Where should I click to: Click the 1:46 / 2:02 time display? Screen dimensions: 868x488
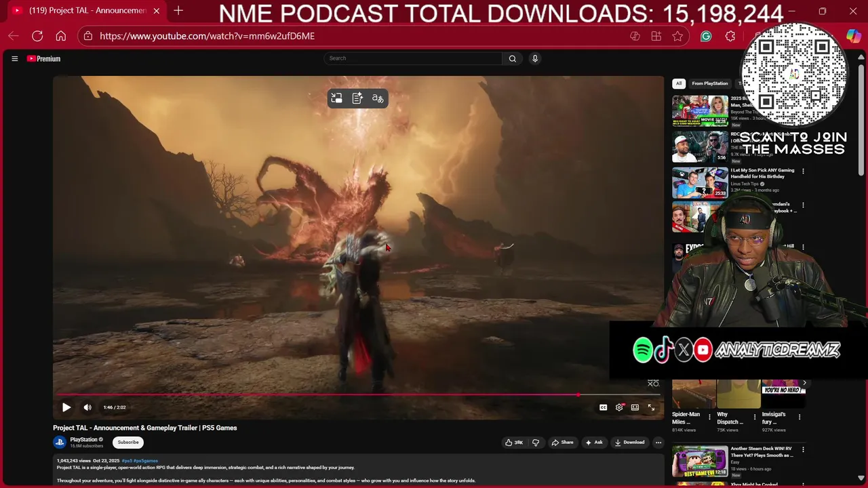click(115, 407)
